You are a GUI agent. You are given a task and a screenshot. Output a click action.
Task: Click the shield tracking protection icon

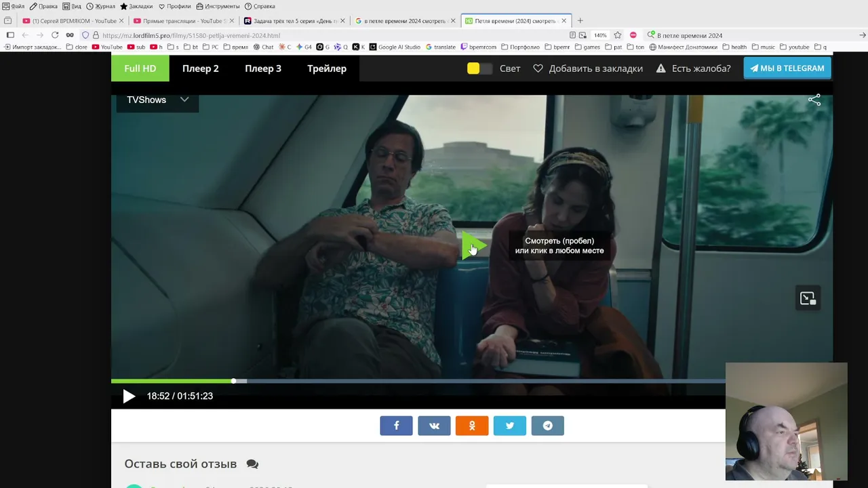85,35
